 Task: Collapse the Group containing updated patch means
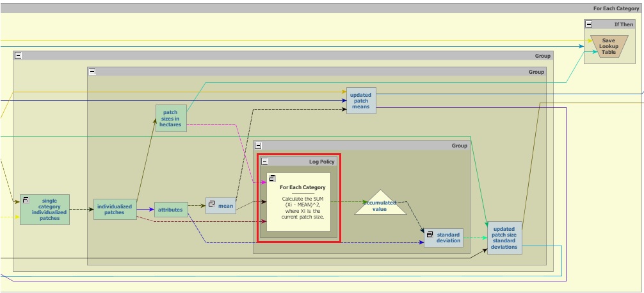click(92, 72)
